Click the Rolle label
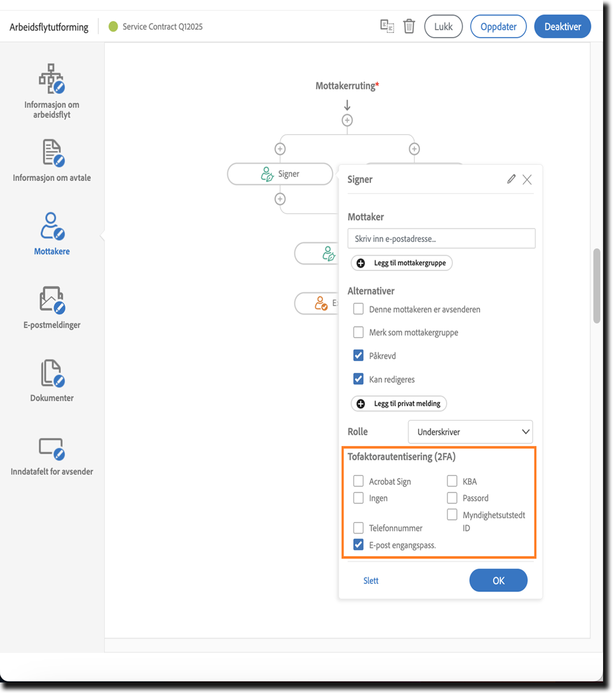Screen dimensions: 616x697 pyautogui.click(x=358, y=432)
